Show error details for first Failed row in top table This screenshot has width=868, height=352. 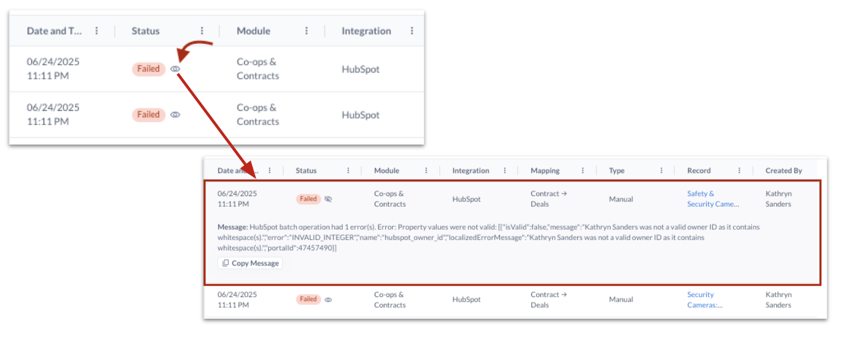click(175, 69)
